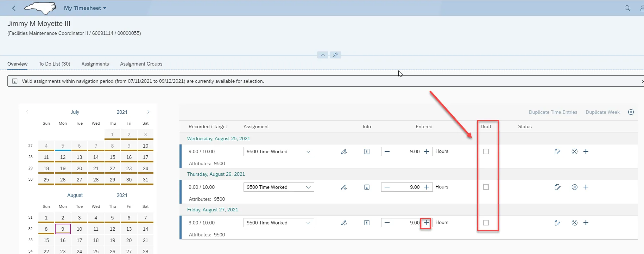The height and width of the screenshot is (254, 644).
Task: Click the pencil icon on Thursday's row
Action: (344, 187)
